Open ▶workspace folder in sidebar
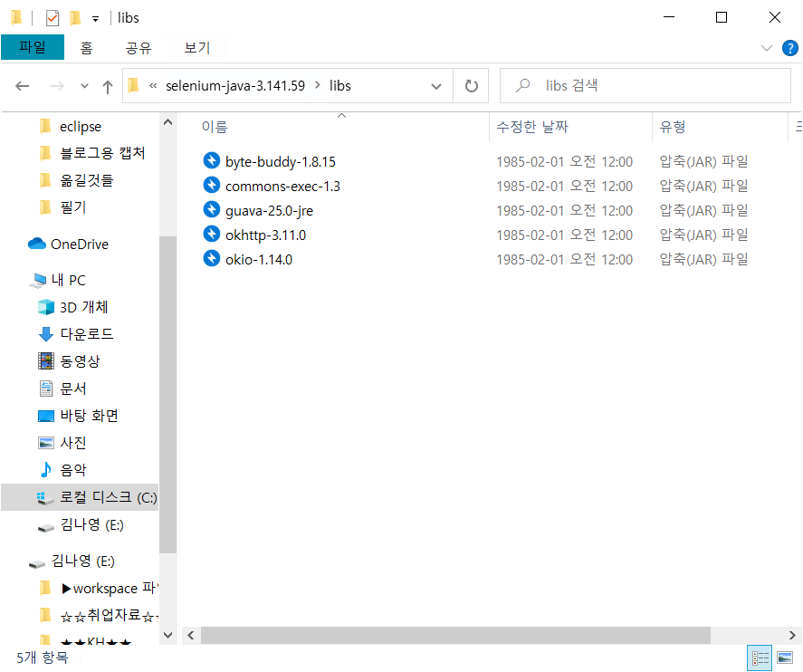Screen dimensions: 803x672 (x=99, y=589)
